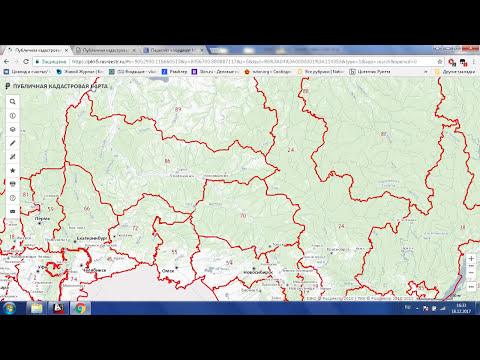Open favorites star tool

point(13,170)
